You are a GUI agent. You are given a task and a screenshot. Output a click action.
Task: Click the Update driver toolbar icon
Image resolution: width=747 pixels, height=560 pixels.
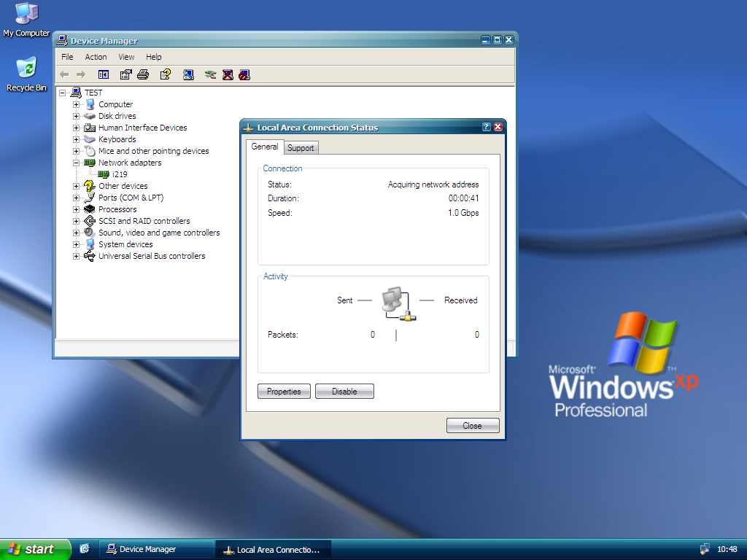pos(210,75)
